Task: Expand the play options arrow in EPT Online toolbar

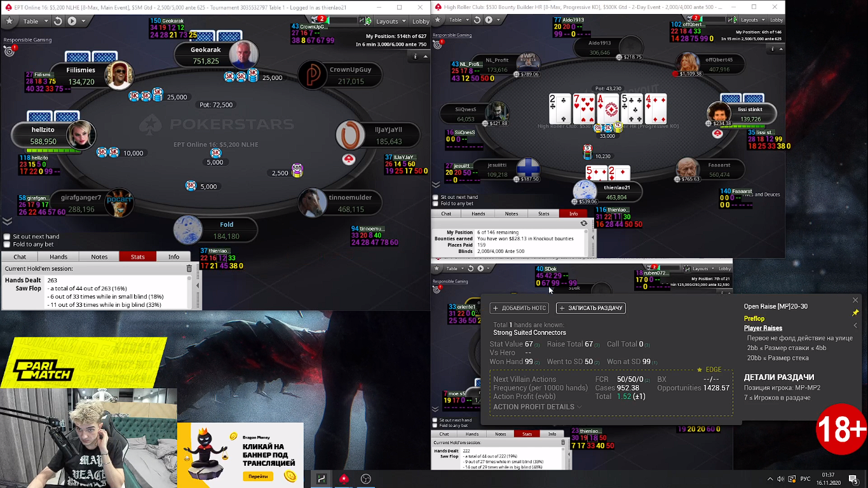Action: pos(83,21)
